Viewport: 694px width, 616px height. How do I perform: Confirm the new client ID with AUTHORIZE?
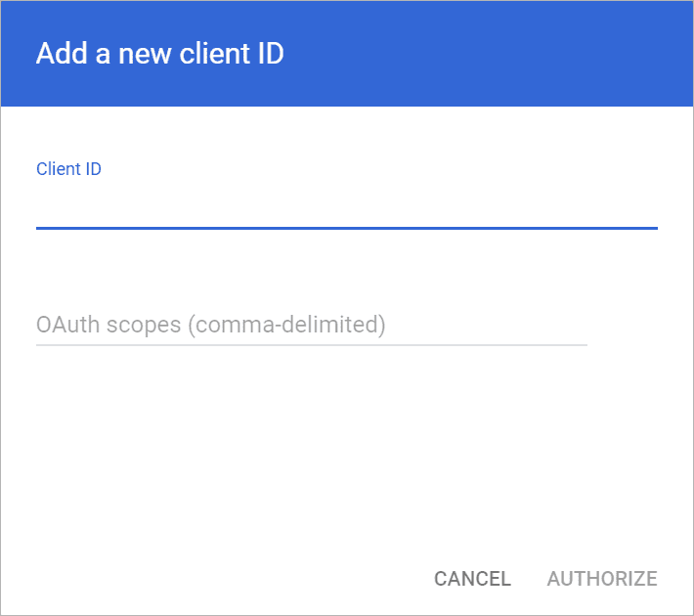(602, 579)
